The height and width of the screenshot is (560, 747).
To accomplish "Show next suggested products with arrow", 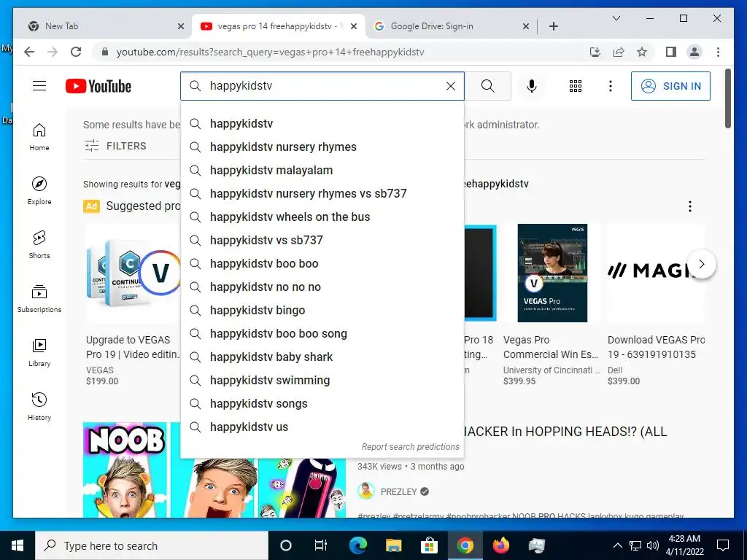I will point(701,264).
